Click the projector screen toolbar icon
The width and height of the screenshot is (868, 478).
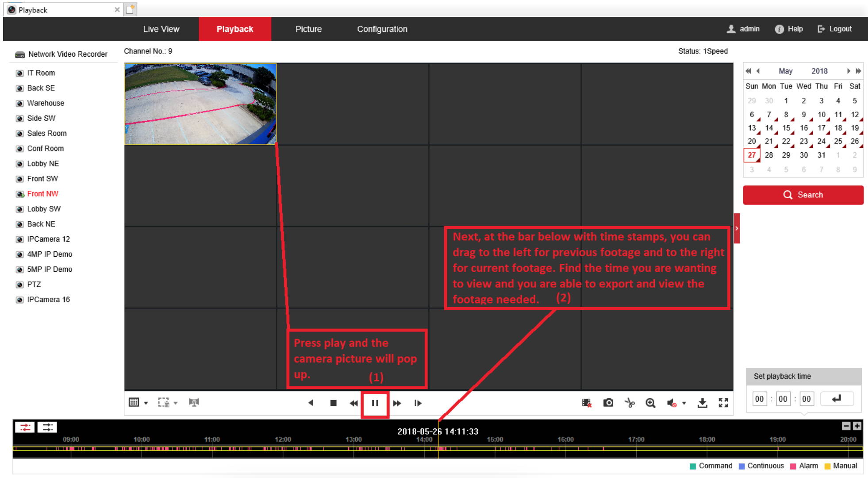194,402
